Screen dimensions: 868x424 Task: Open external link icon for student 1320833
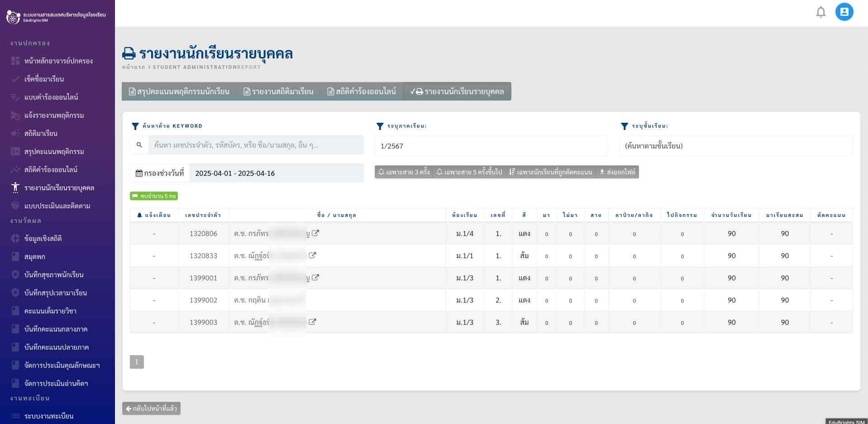pos(312,255)
